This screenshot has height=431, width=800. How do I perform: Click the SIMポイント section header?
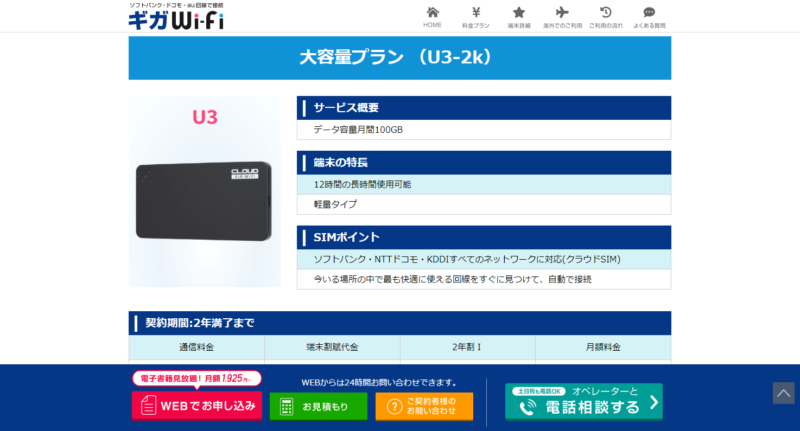pos(484,237)
